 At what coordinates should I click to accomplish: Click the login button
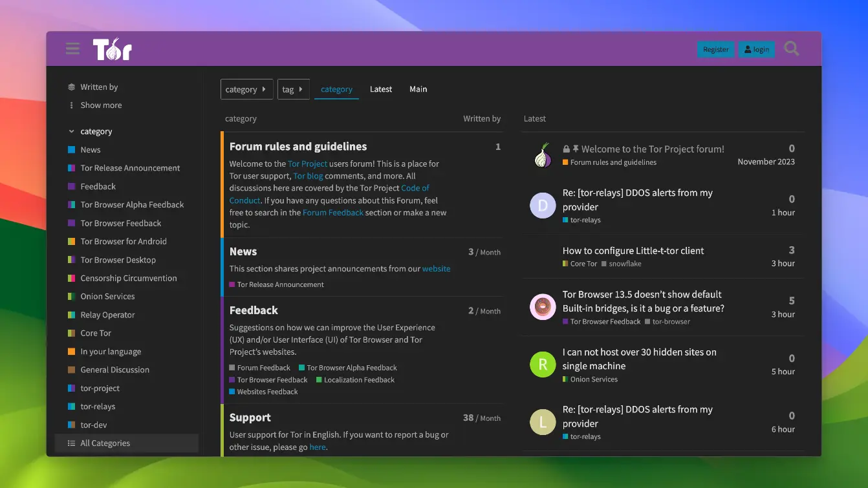(x=756, y=48)
